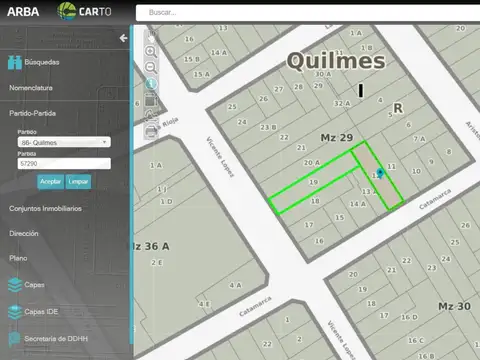Click parcel label 19 on the map
Image resolution: width=480 pixels, height=360 pixels.
point(313,182)
